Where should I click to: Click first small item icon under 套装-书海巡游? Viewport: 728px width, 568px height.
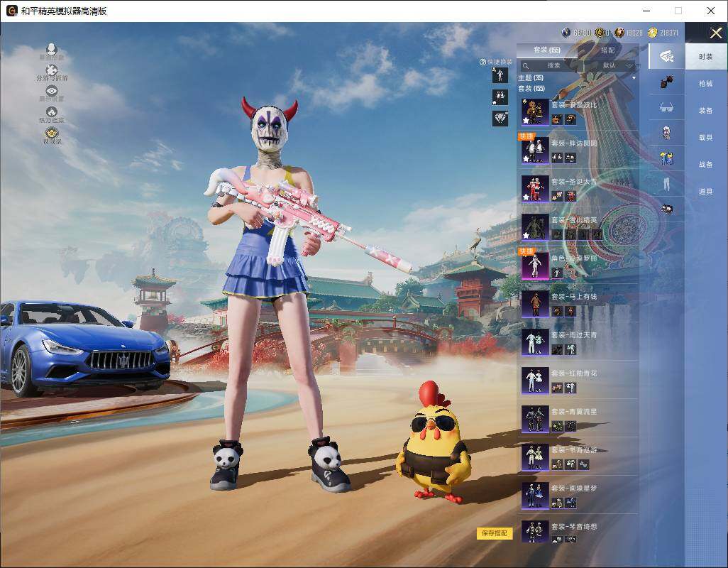point(557,464)
